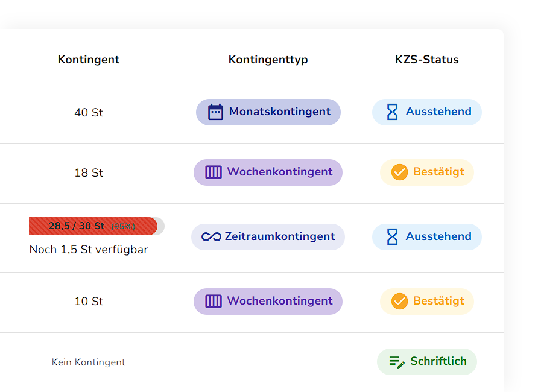Click the hourglass icon in the Zeitraumkontingent row
535x392 pixels.
pyautogui.click(x=392, y=237)
